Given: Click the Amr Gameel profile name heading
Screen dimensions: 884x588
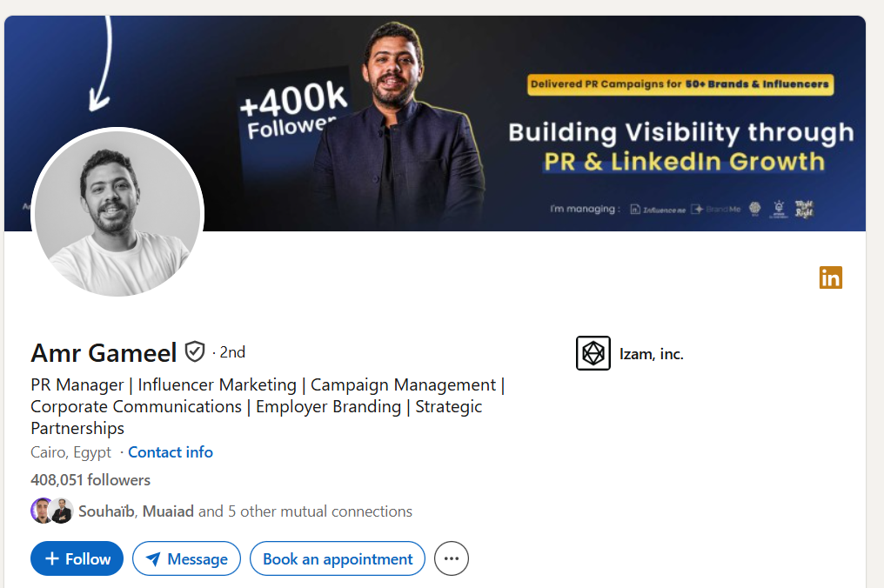Looking at the screenshot, I should coord(104,353).
